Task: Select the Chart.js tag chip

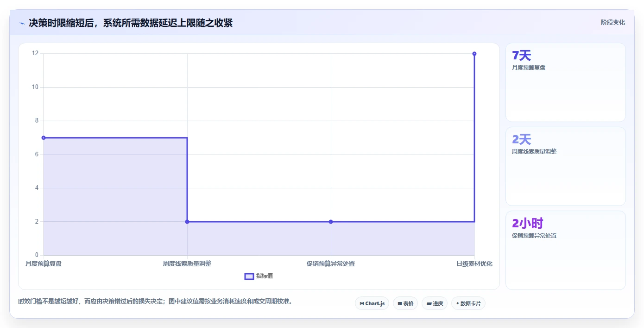Action: tap(372, 303)
